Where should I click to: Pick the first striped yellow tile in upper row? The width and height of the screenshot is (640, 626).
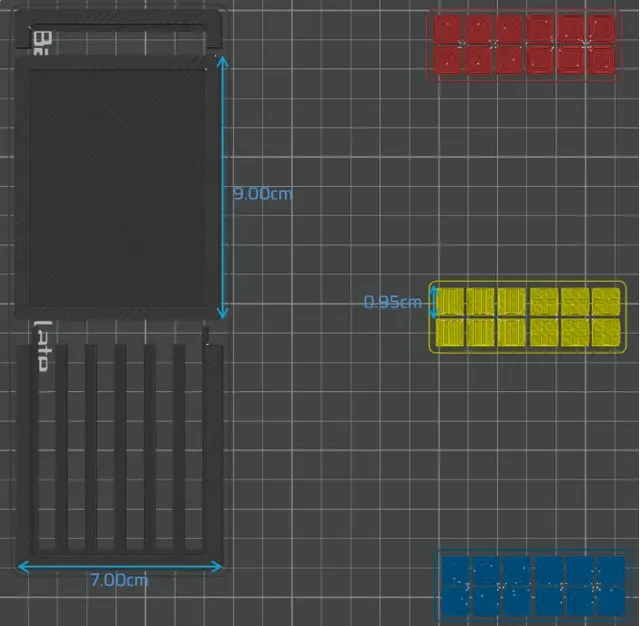point(450,302)
